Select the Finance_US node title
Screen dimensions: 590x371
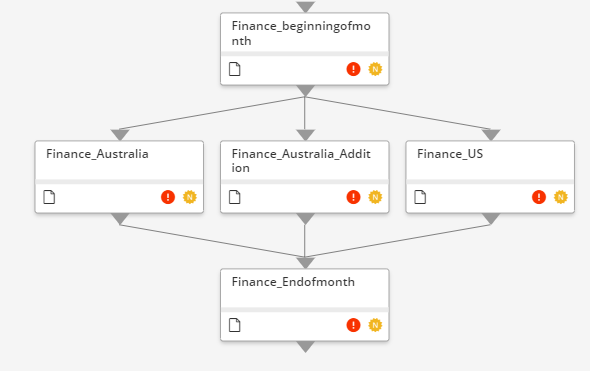(450, 154)
